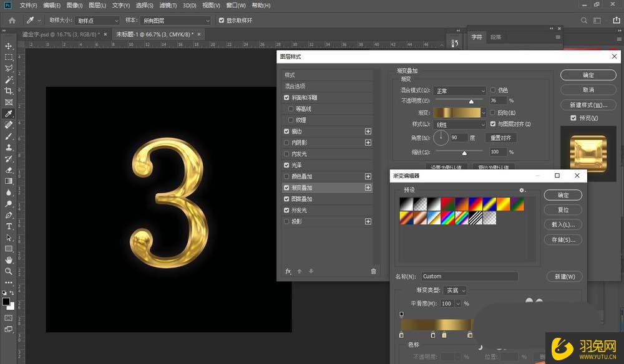The width and height of the screenshot is (624, 364).
Task: Select the Crop tool
Action: click(8, 91)
